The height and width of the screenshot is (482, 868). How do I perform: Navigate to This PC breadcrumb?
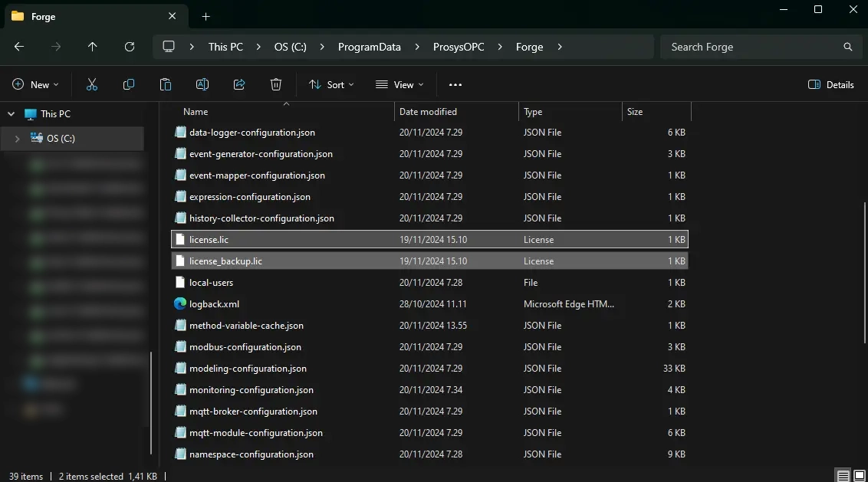tap(225, 47)
